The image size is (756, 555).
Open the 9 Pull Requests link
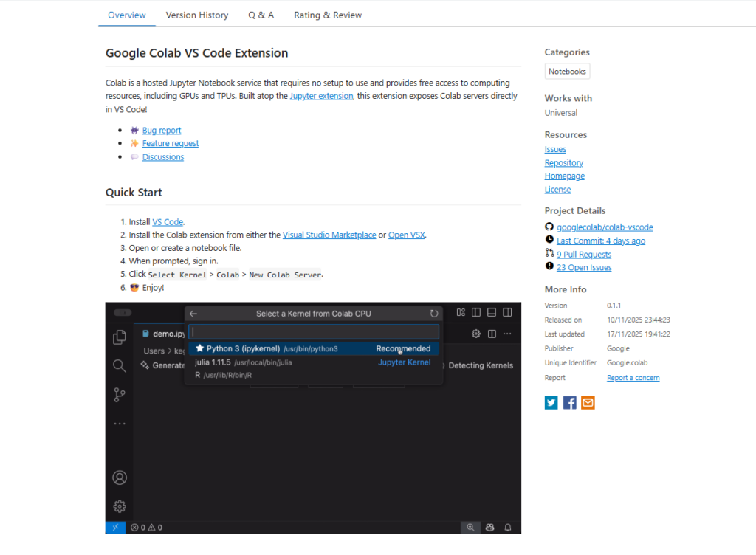[584, 254]
